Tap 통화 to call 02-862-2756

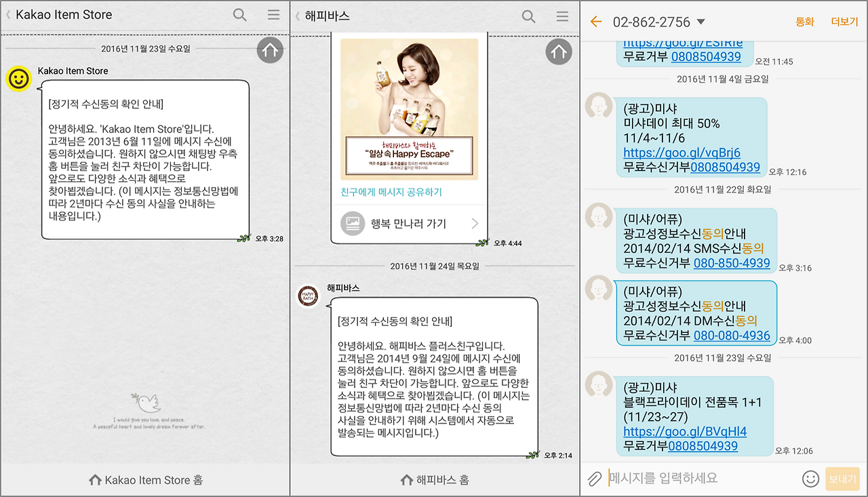click(804, 22)
